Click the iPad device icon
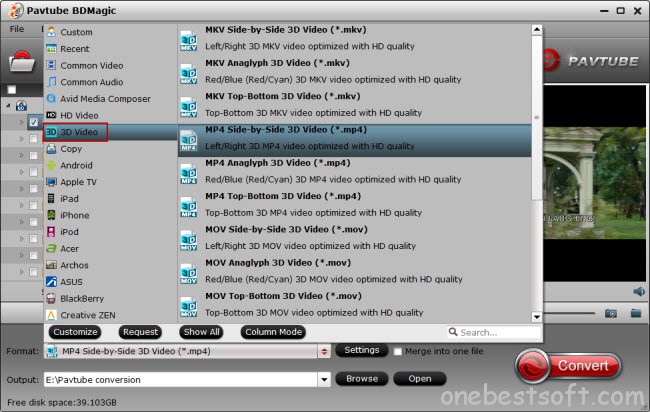This screenshot has height=412, width=650. [x=51, y=198]
